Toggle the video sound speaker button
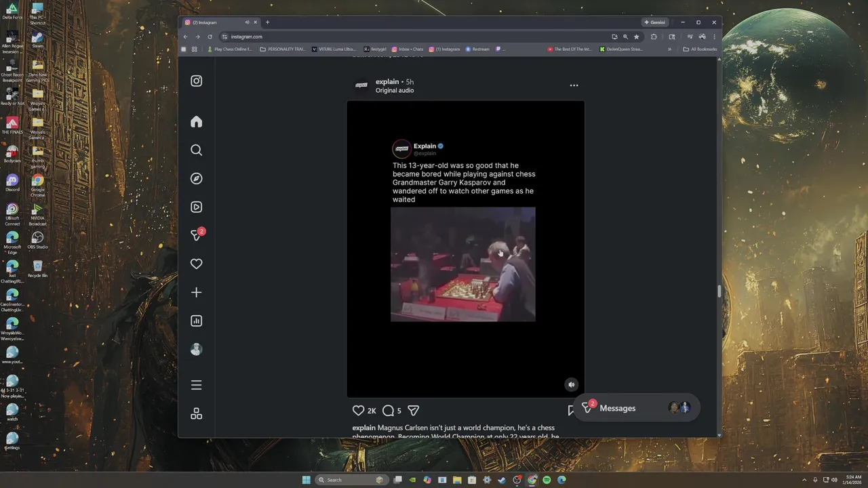This screenshot has height=488, width=868. [x=571, y=384]
